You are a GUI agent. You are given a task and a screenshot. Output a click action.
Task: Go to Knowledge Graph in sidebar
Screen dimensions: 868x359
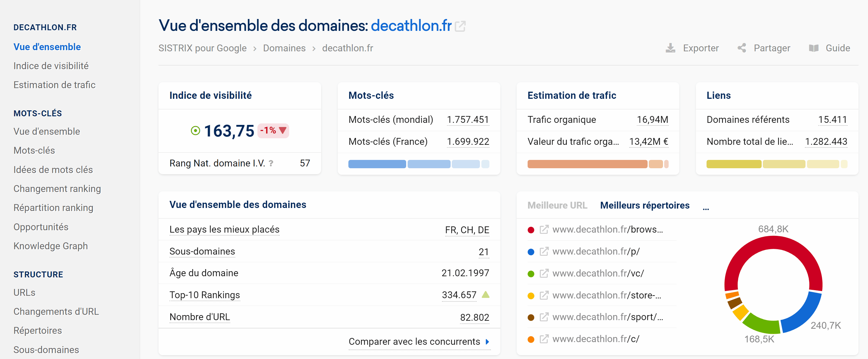point(51,246)
